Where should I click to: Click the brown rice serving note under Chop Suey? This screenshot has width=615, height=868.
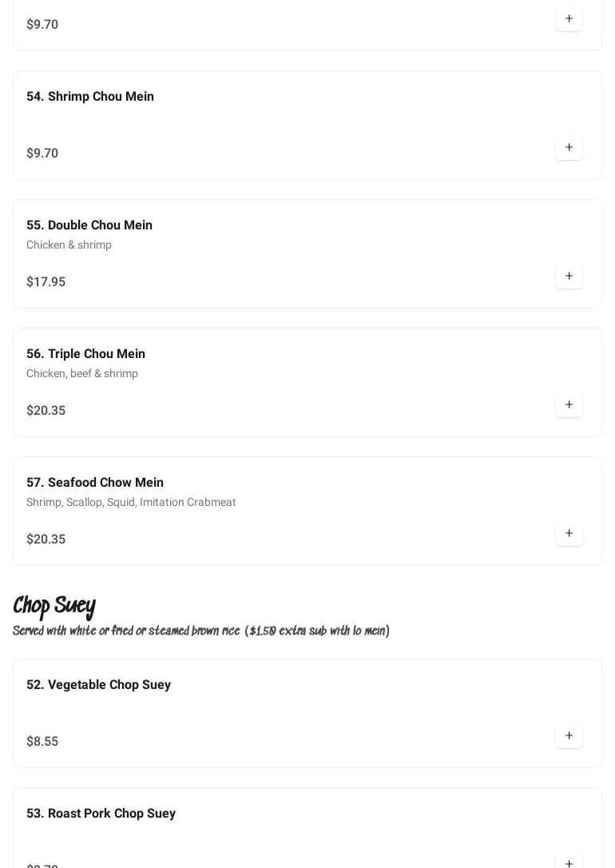[x=201, y=631]
